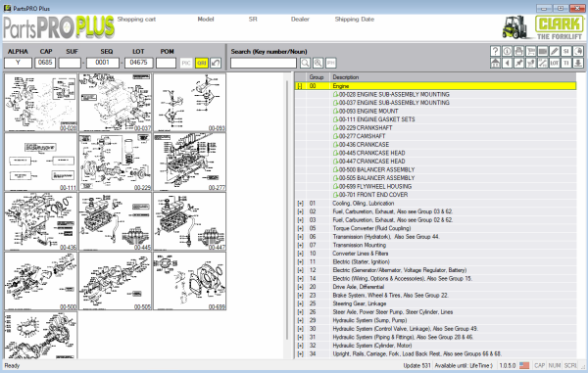Screen dimensions: 588x373
Task: Click the pushpin icon
Action: [519, 63]
